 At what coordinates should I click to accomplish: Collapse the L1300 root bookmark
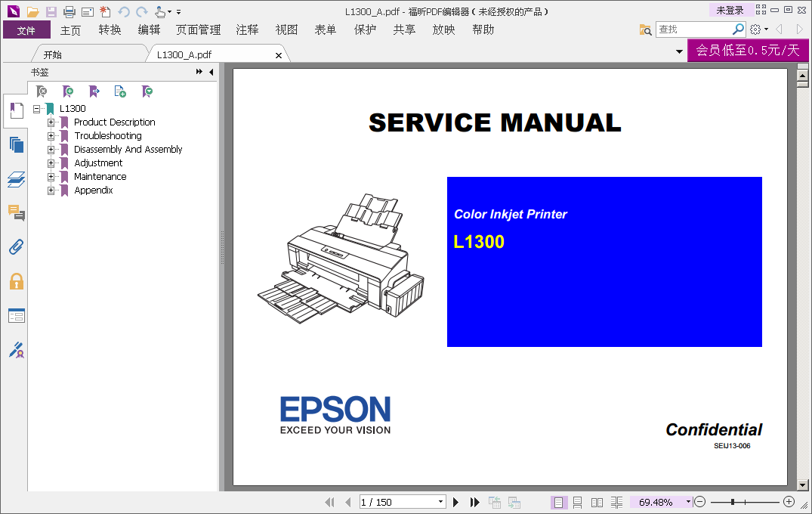pyautogui.click(x=37, y=109)
